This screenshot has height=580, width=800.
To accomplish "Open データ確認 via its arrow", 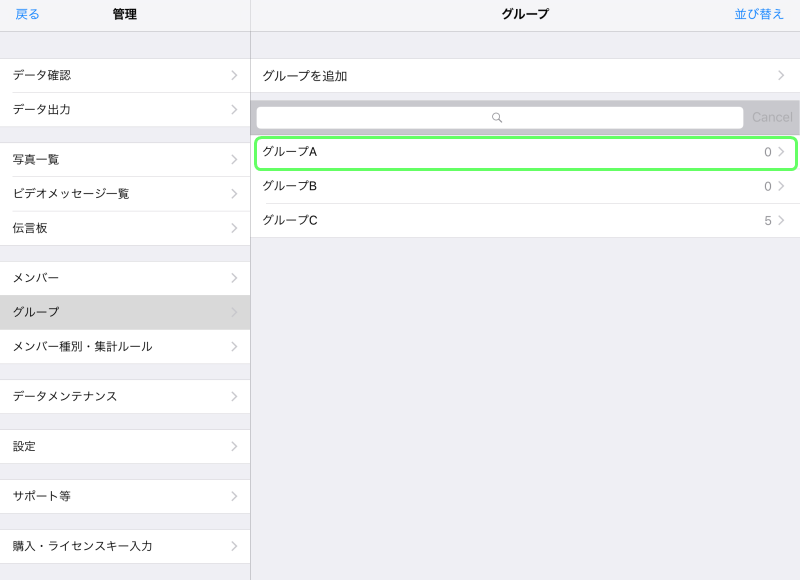I will (234, 75).
